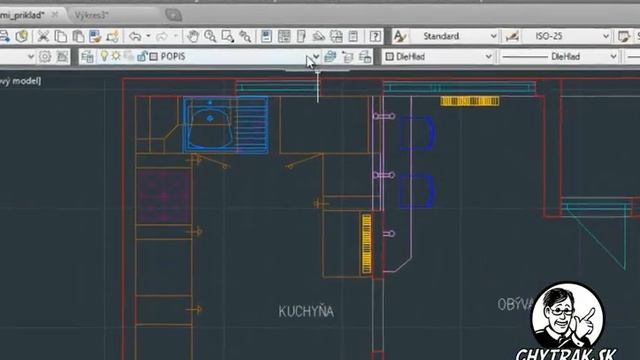The width and height of the screenshot is (640, 360).
Task: Select the lower blue chair block
Action: (x=416, y=191)
